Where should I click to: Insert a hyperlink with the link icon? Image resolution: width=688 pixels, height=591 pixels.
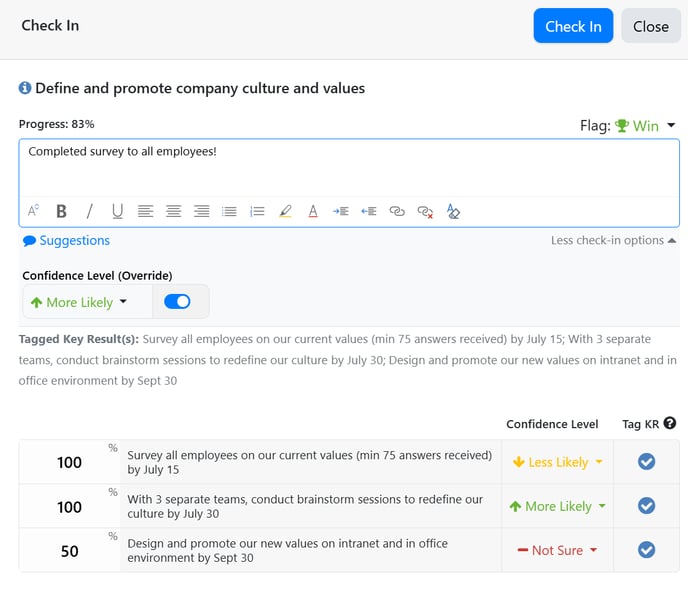coord(397,211)
